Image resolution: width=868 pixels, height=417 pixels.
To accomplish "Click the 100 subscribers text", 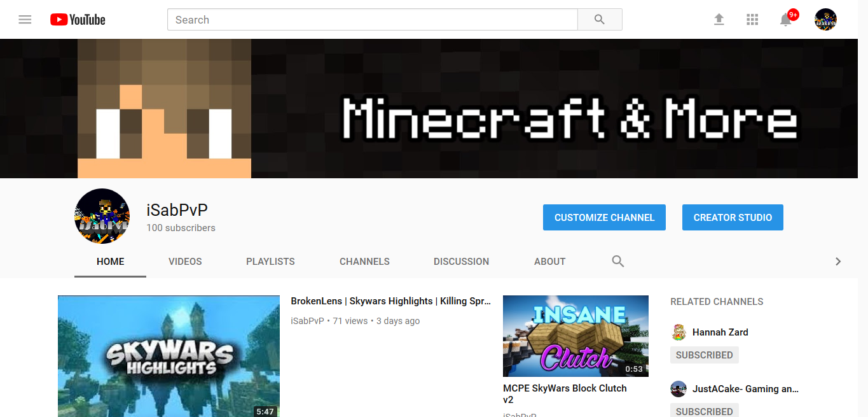I will [181, 228].
